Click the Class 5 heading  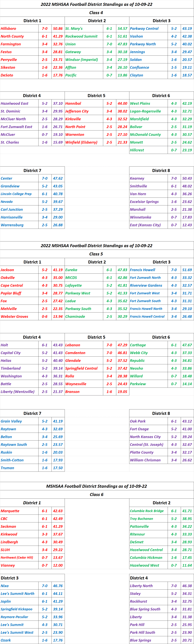(97, 254)
